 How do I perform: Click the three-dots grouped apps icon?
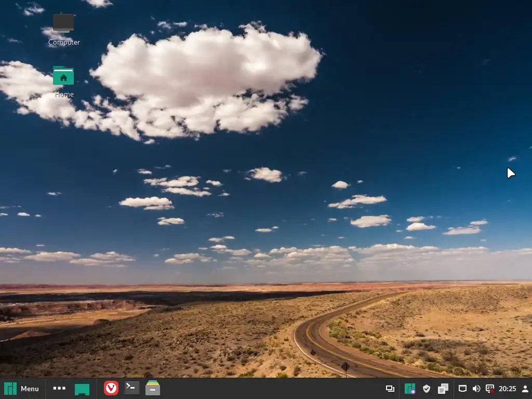click(59, 388)
